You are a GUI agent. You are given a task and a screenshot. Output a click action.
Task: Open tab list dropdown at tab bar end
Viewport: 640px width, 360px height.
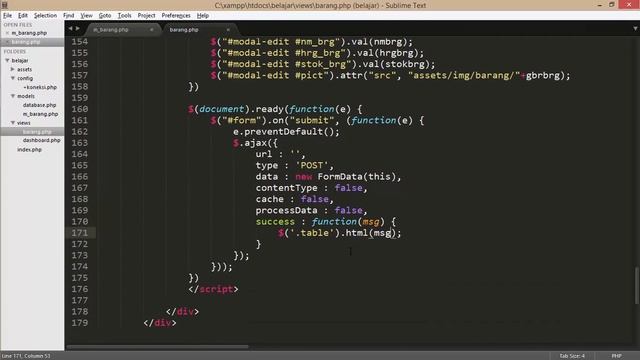pos(635,29)
